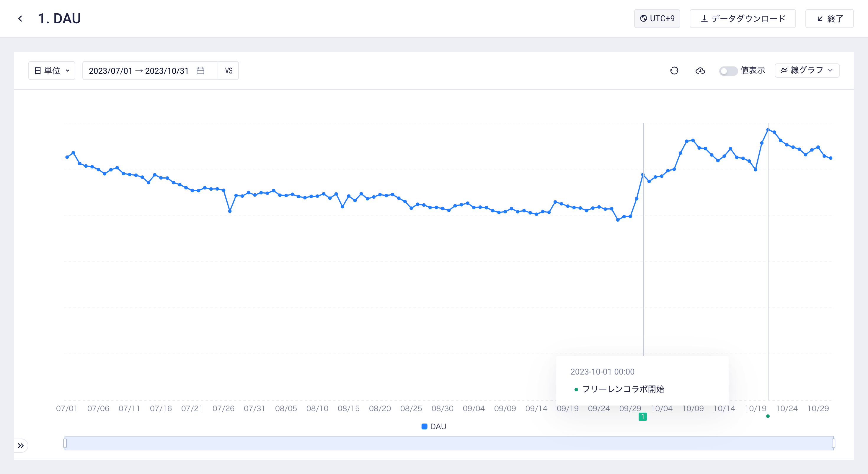This screenshot has height=474, width=868.
Task: Click the cloud download icon
Action: click(x=700, y=71)
